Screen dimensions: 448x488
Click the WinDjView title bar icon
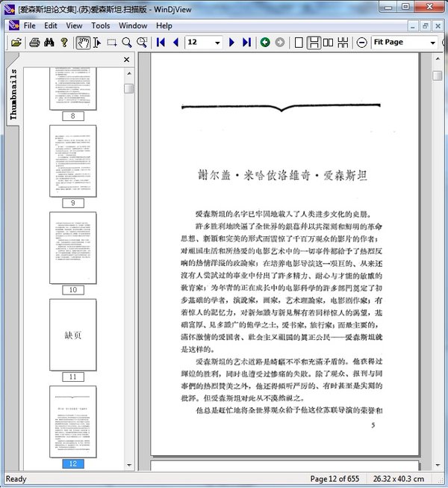(9, 9)
